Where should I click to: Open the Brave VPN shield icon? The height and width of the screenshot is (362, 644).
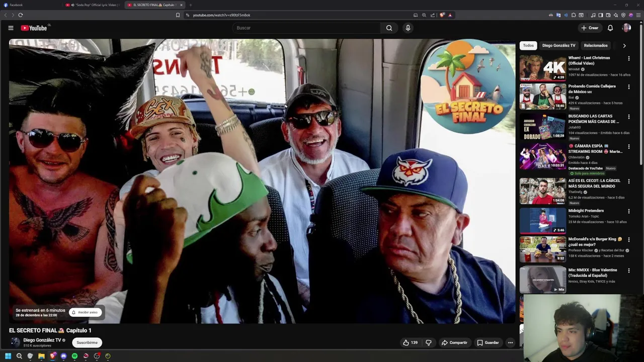coord(623,15)
